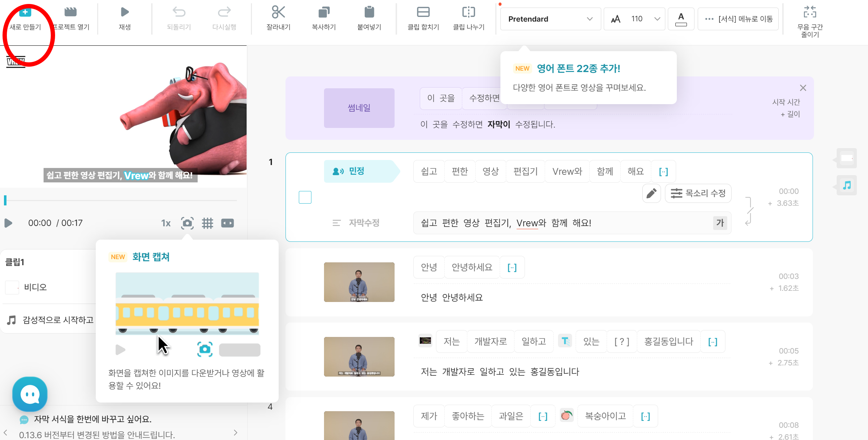The height and width of the screenshot is (440, 868).
Task: Change the 1x playback speed
Action: (x=166, y=223)
